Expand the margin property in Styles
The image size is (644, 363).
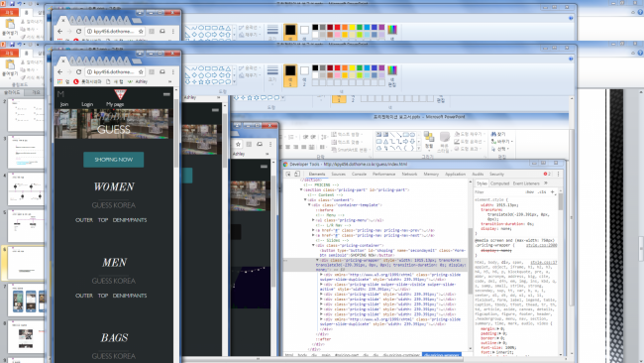point(498,329)
